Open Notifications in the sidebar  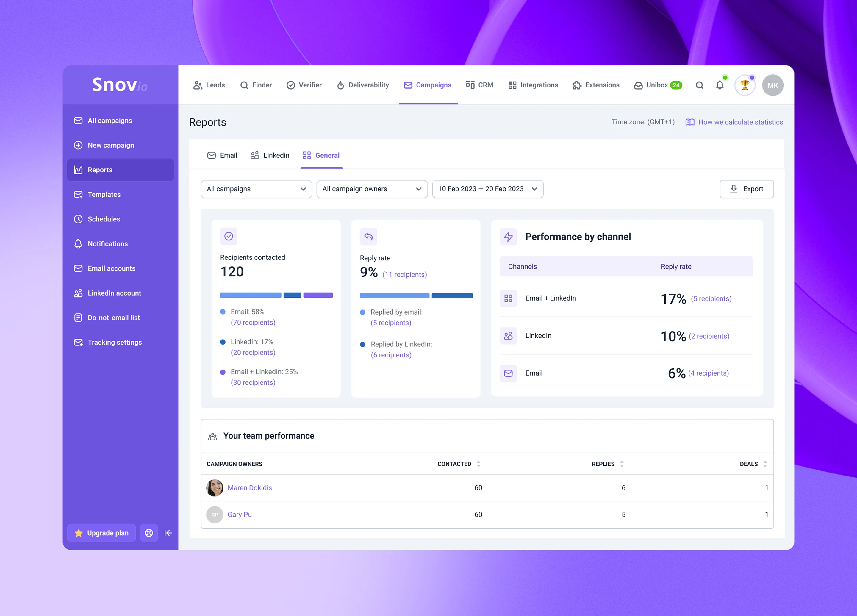point(121,244)
